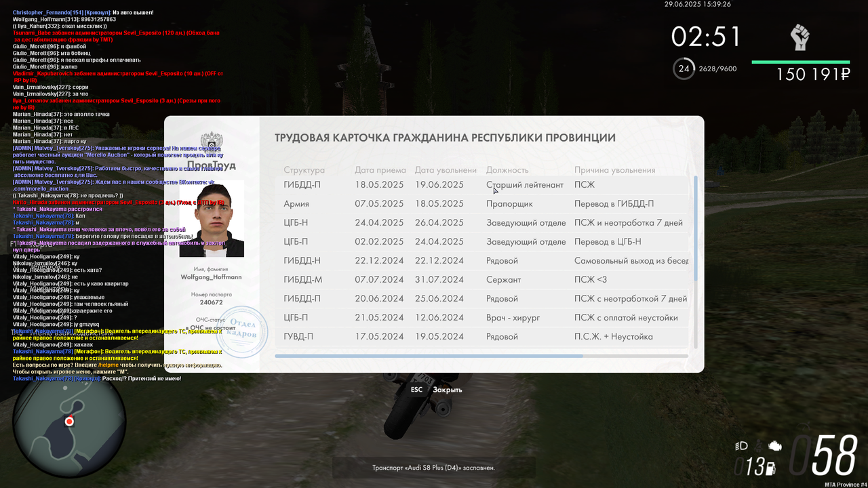Image resolution: width=868 pixels, height=488 pixels.
Task: Click the MTA Province #4 server label
Action: [846, 484]
